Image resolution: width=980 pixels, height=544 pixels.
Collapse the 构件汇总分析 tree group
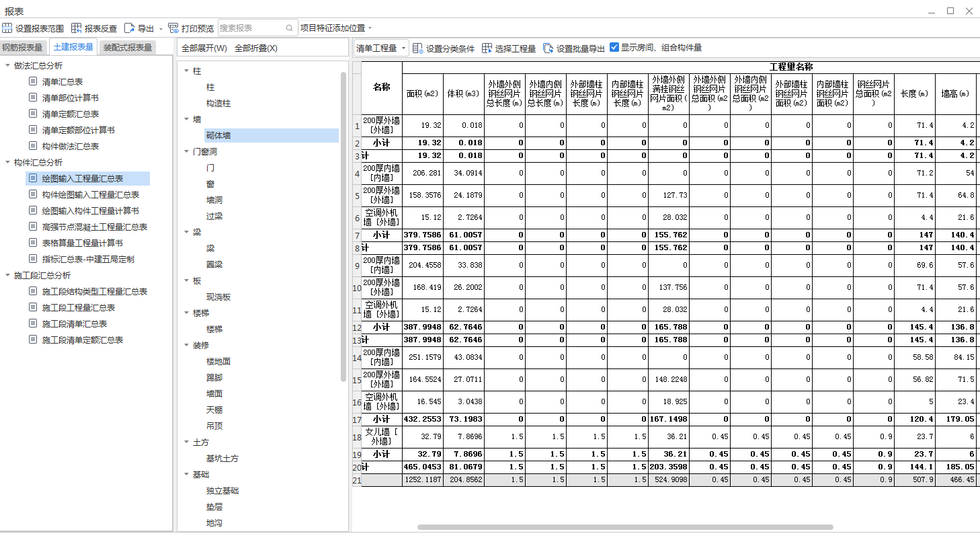coord(7,162)
